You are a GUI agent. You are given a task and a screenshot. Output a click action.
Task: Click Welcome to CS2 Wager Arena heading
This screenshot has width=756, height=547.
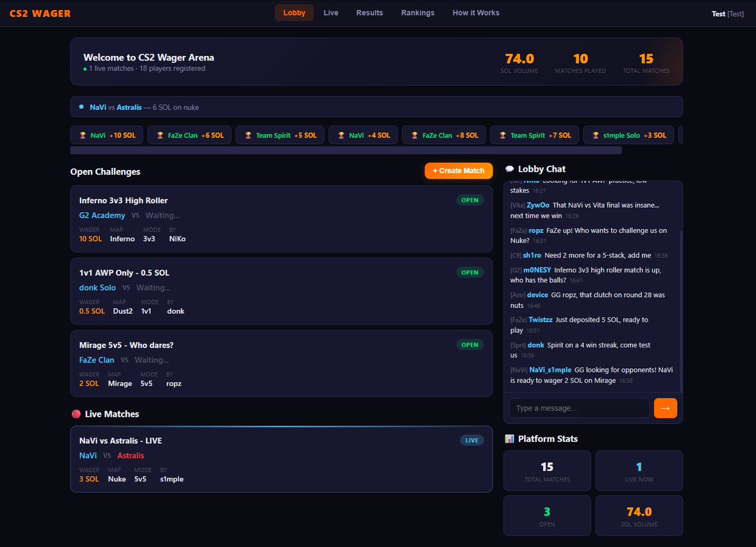pos(149,57)
